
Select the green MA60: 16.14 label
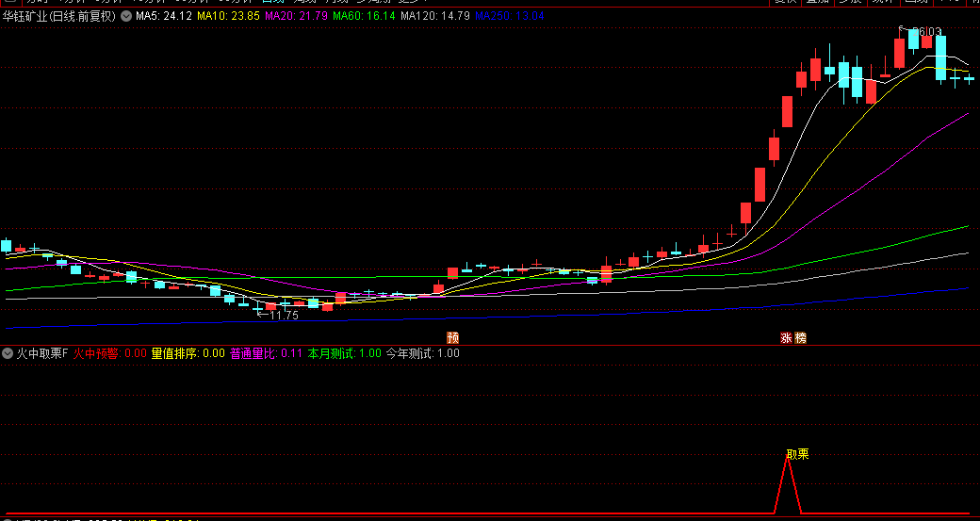[x=364, y=16]
